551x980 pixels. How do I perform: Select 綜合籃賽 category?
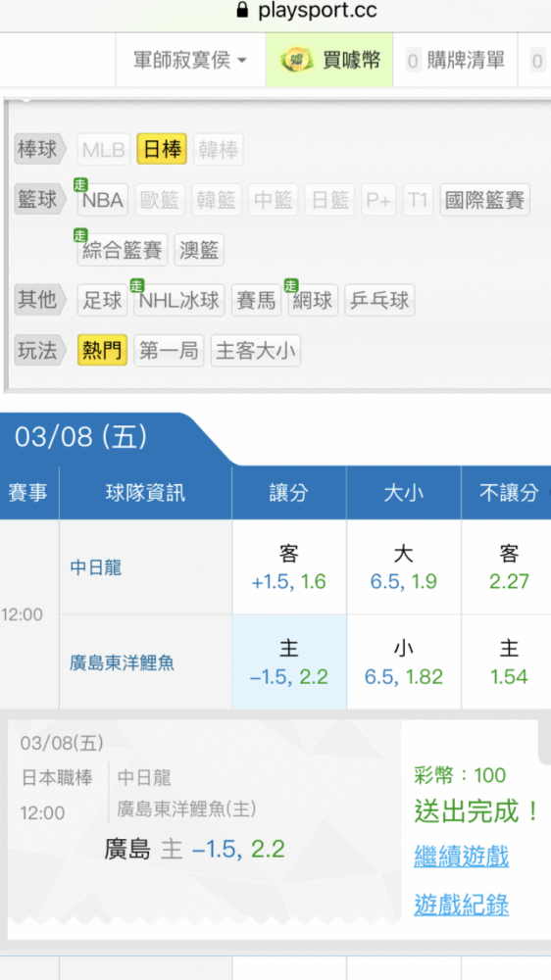(x=122, y=250)
